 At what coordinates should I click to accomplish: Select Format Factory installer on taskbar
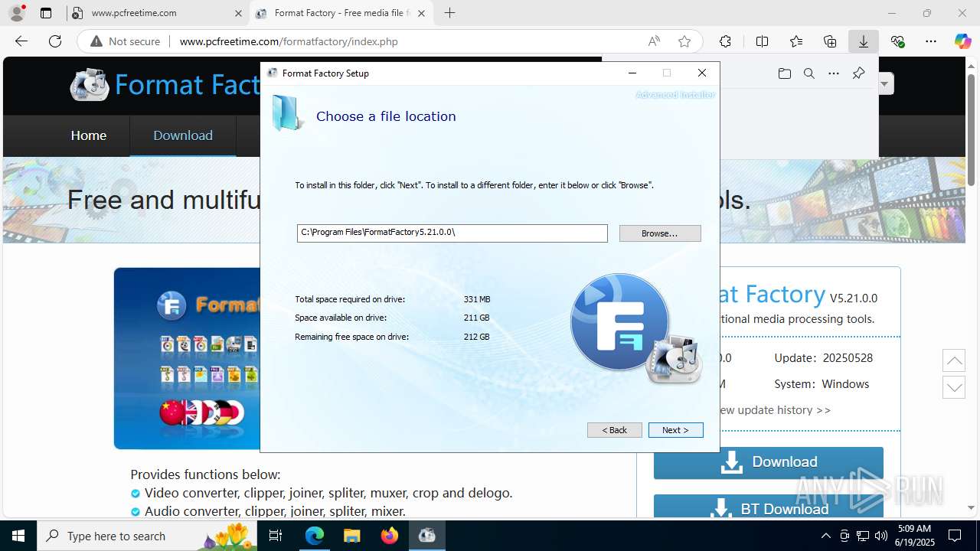click(427, 536)
